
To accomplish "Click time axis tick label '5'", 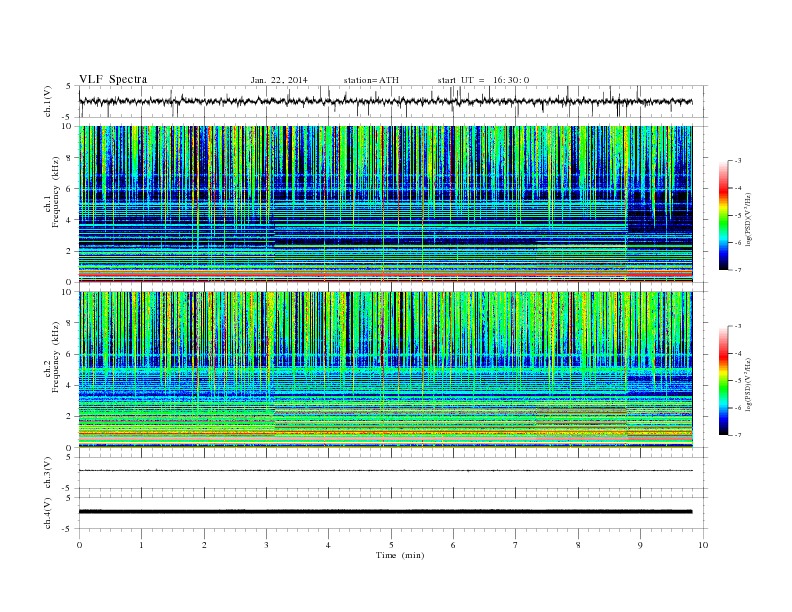I will [x=391, y=545].
